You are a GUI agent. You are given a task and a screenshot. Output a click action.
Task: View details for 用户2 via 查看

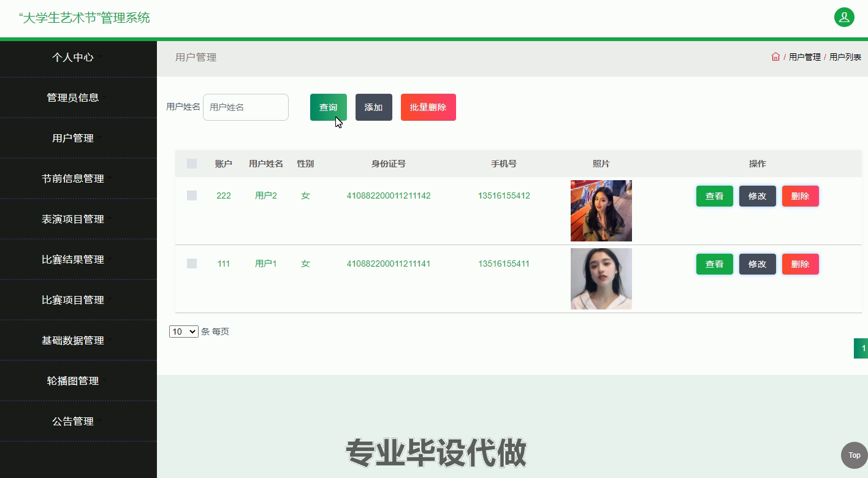point(715,196)
